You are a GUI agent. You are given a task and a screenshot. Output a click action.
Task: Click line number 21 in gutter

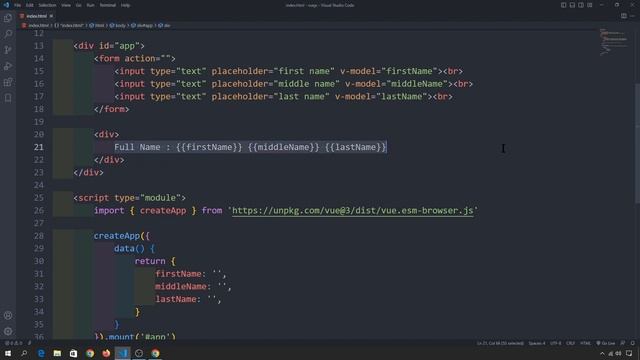point(39,147)
